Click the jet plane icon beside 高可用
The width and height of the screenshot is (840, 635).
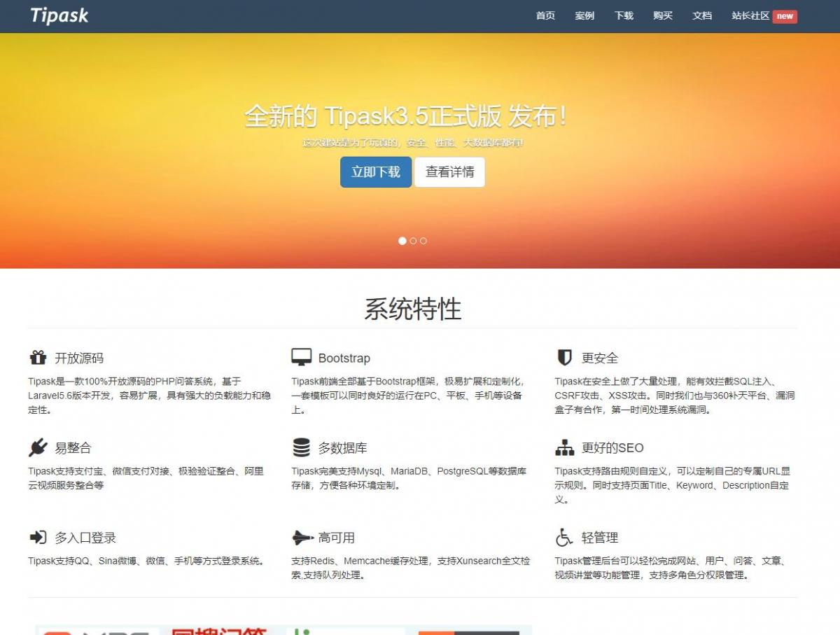[302, 537]
